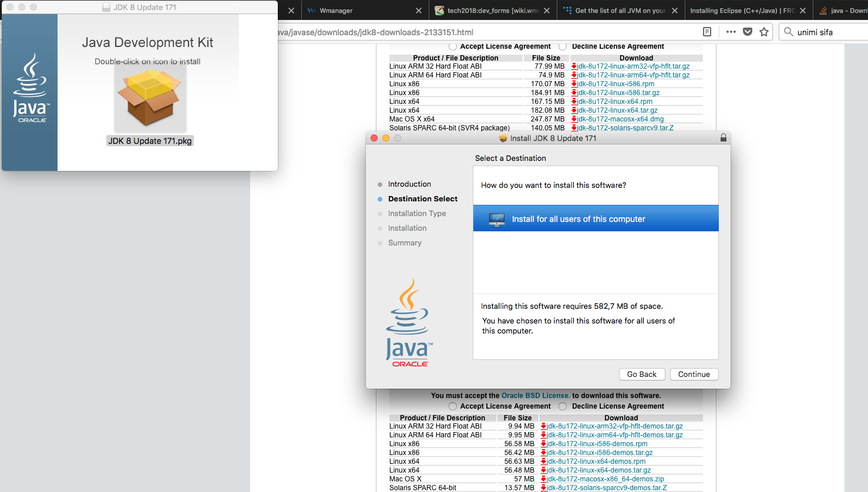Click the lock icon in installer title bar
Image resolution: width=868 pixels, height=492 pixels.
click(723, 138)
